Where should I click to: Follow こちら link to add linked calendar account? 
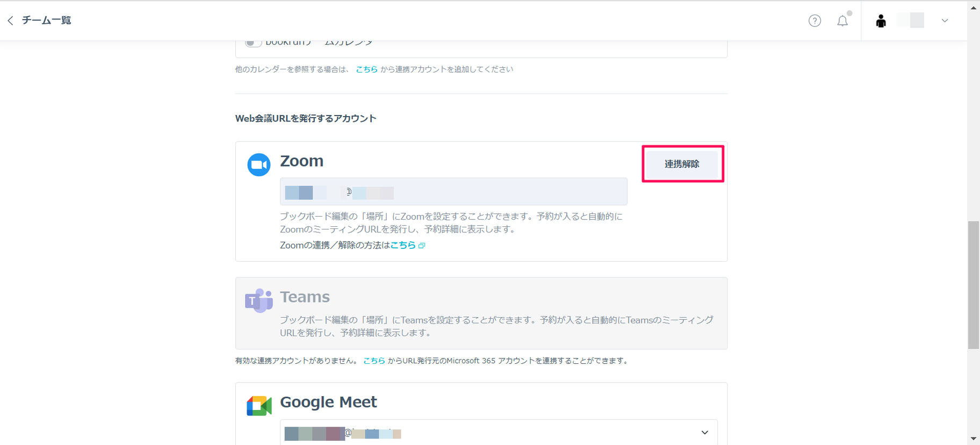(366, 69)
